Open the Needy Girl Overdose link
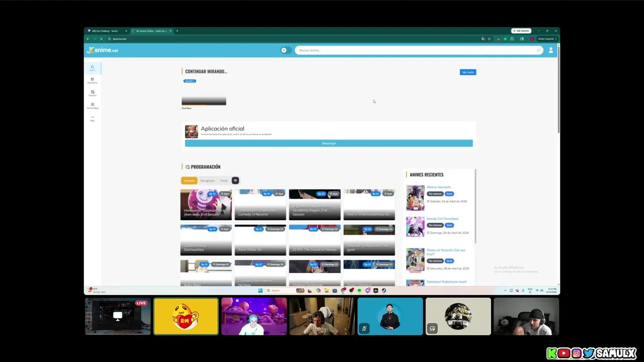 443,219
